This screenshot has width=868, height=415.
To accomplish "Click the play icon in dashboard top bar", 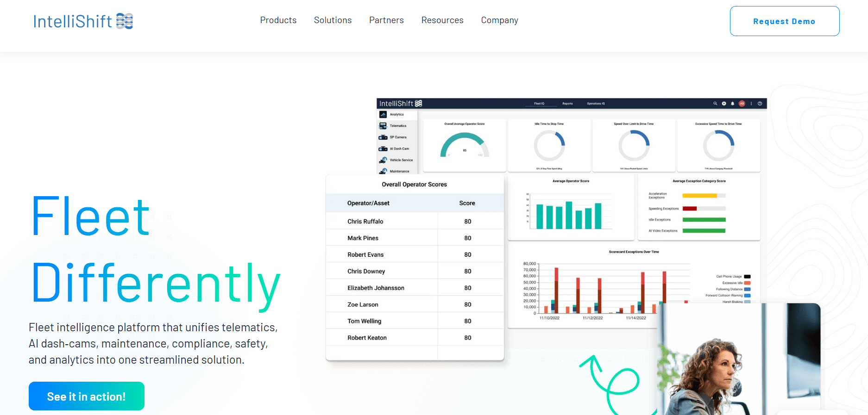I will [x=724, y=104].
